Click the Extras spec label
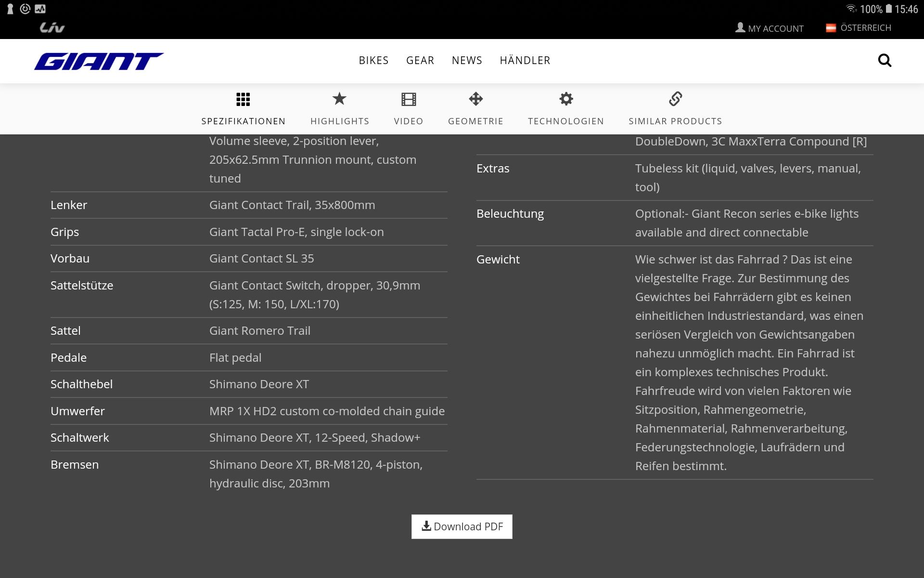The height and width of the screenshot is (578, 924). point(493,168)
